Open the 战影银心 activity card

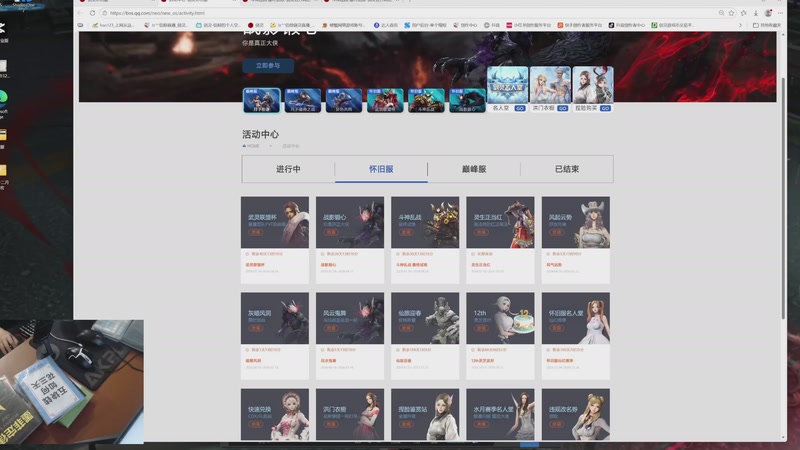pyautogui.click(x=349, y=240)
